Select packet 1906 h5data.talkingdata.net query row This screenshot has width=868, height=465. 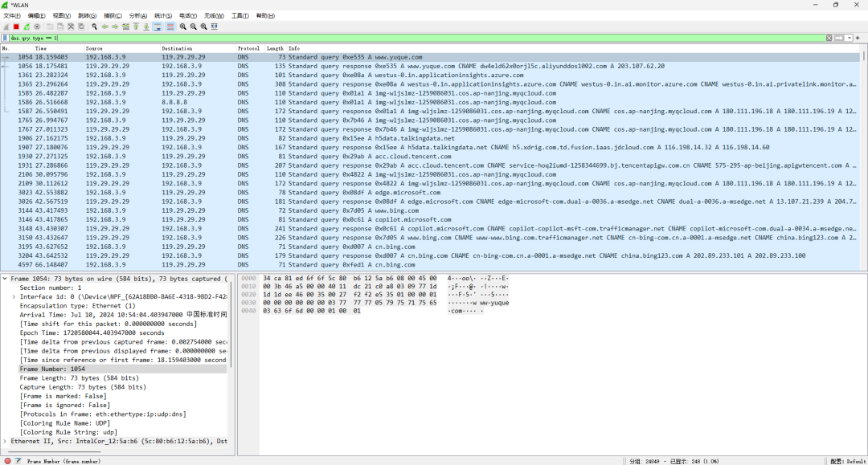(431, 138)
